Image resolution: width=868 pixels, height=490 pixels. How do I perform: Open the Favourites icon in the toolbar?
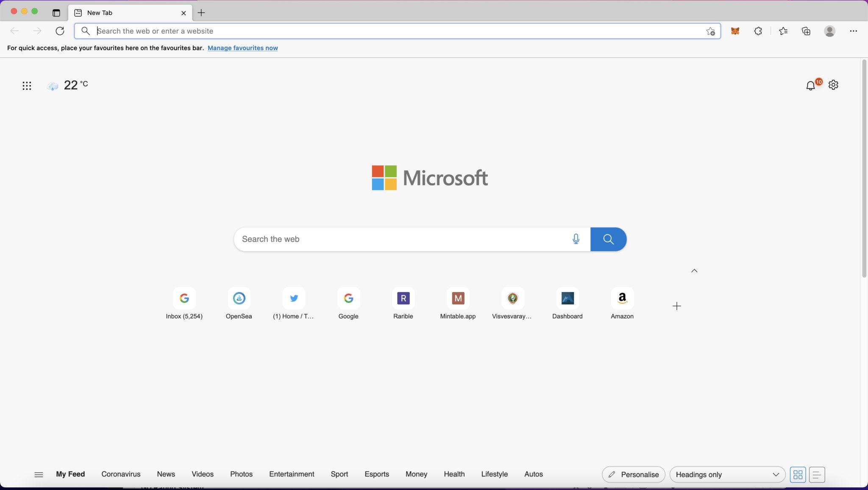pos(783,31)
